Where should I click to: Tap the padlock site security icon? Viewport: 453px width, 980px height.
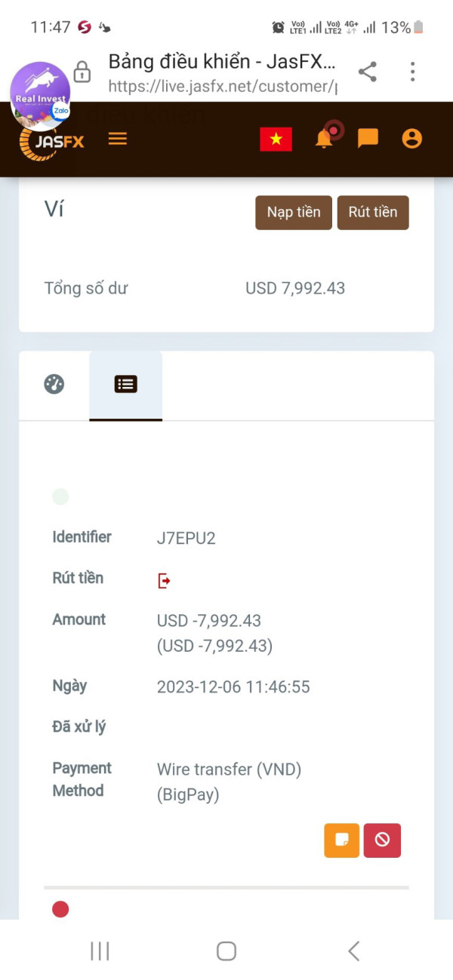(x=82, y=73)
